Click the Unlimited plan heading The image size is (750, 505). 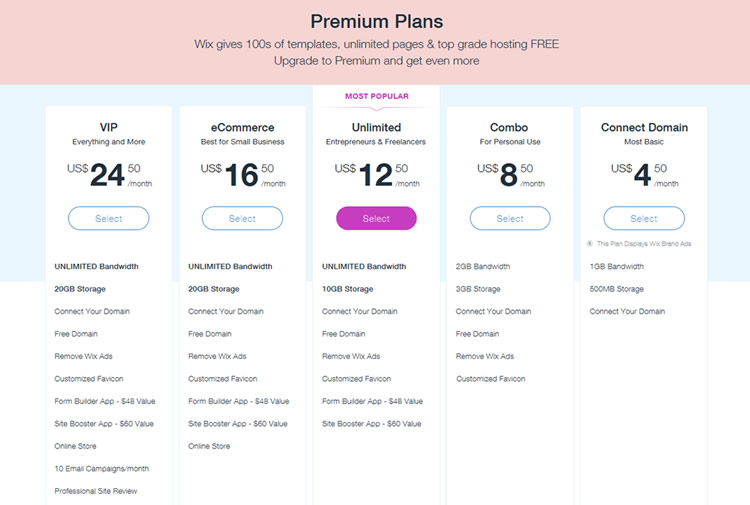point(376,128)
